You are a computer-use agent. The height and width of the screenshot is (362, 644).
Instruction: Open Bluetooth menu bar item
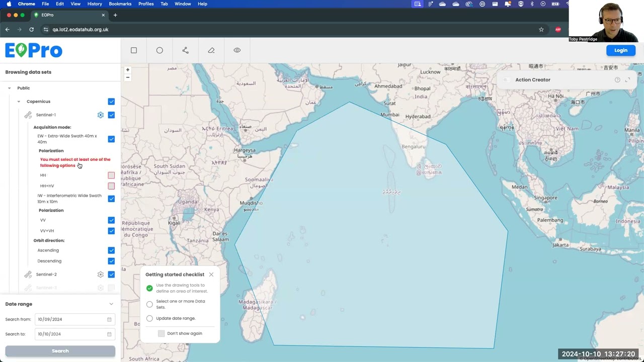pyautogui.click(x=532, y=4)
